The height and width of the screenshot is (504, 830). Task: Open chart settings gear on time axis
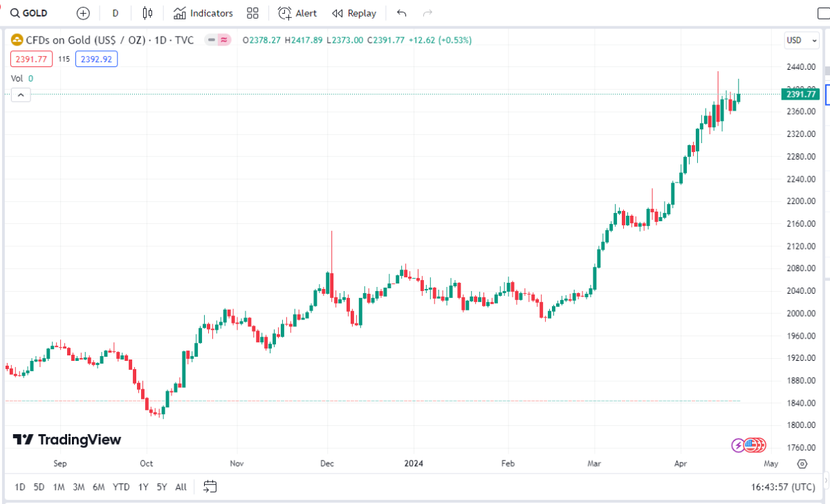(802, 464)
